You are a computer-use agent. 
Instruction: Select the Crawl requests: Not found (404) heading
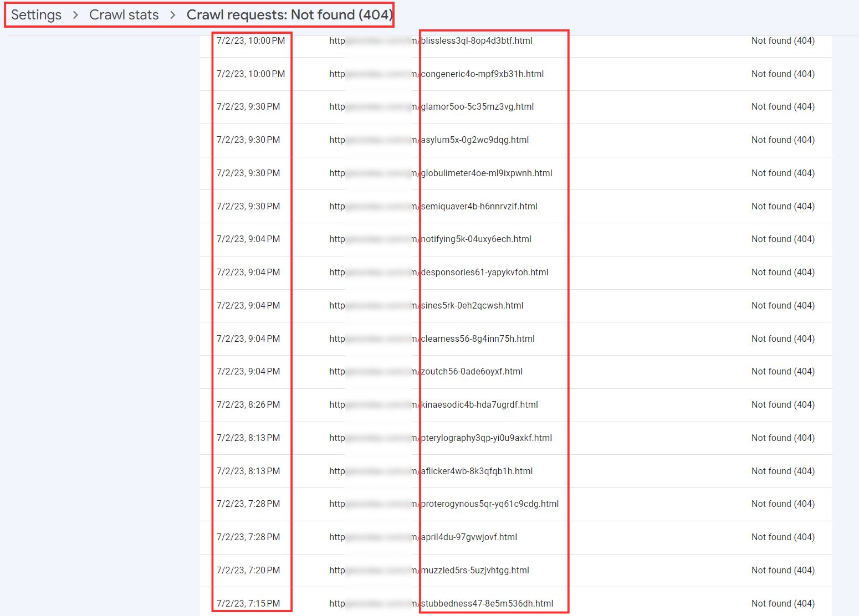tap(290, 15)
